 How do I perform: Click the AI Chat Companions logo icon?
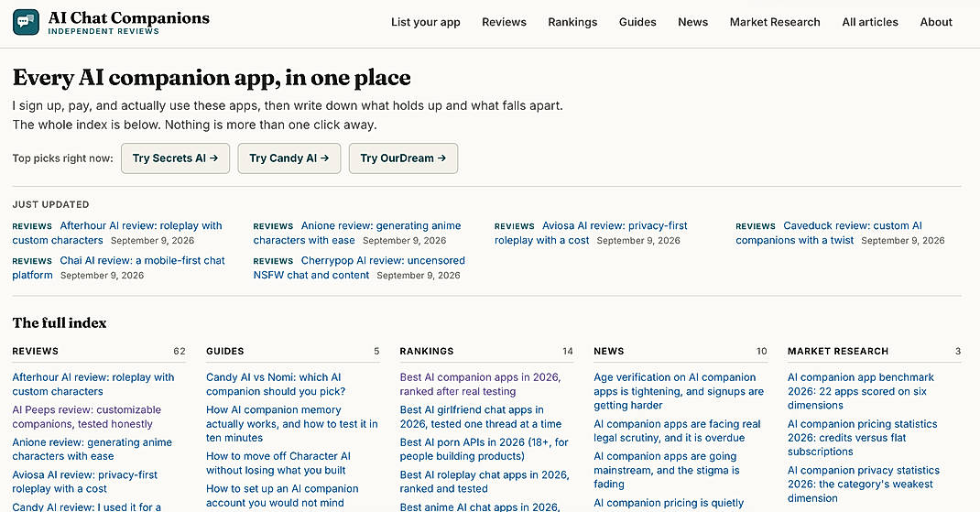[26, 23]
